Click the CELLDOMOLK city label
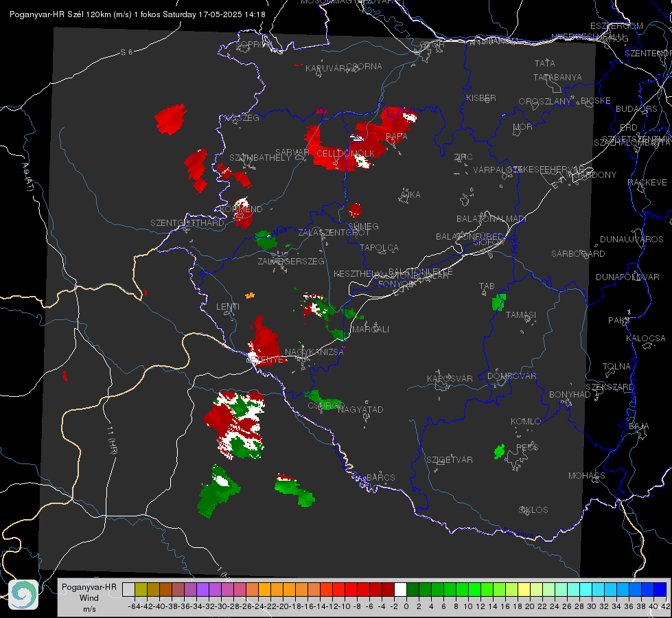The height and width of the screenshot is (618, 672). pyautogui.click(x=346, y=154)
